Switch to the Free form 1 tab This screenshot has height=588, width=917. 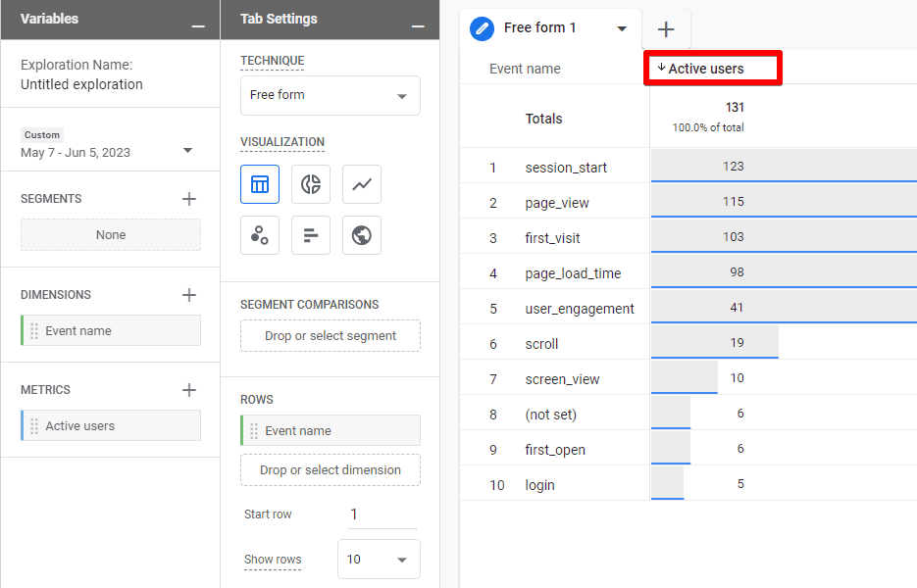click(539, 28)
